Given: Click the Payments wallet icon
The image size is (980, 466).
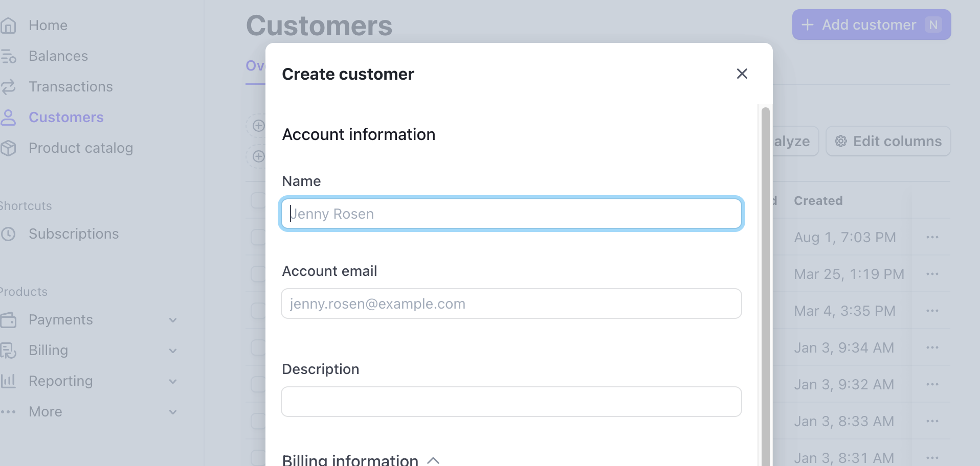Looking at the screenshot, I should (8, 320).
